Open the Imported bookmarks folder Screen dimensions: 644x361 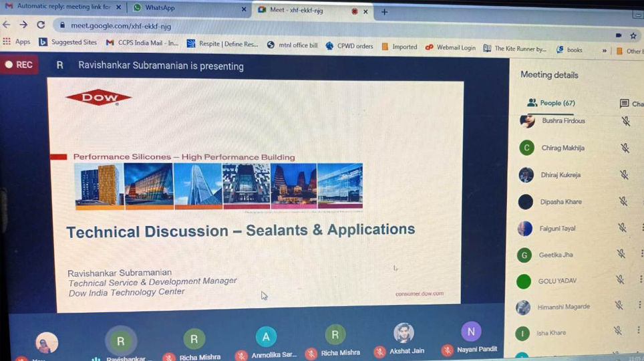coord(399,47)
